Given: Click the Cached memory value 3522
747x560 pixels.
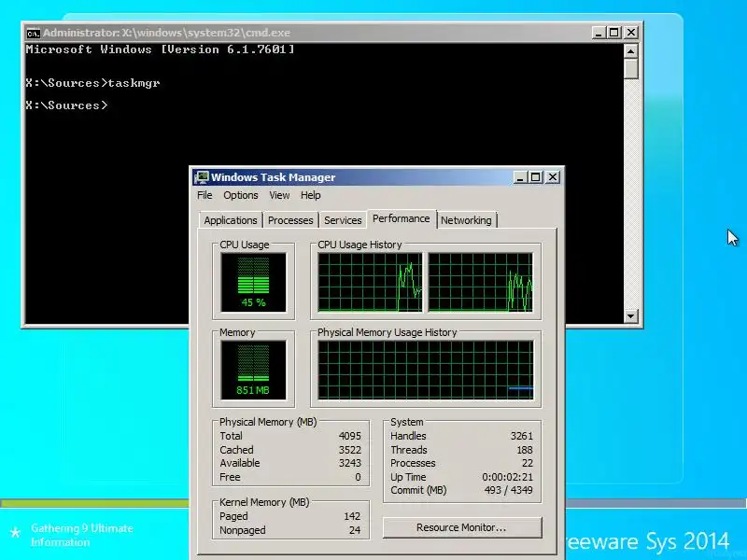Looking at the screenshot, I should click(349, 450).
